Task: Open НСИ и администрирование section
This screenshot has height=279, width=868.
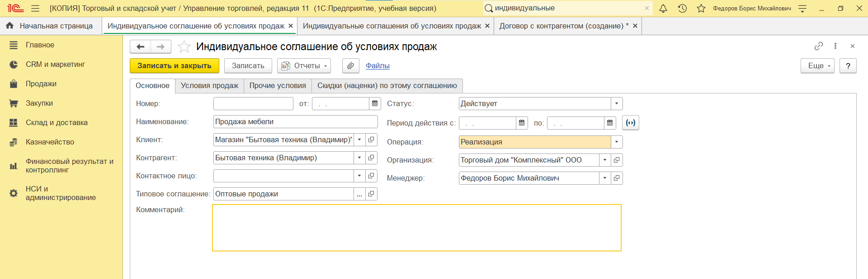Action: click(61, 193)
